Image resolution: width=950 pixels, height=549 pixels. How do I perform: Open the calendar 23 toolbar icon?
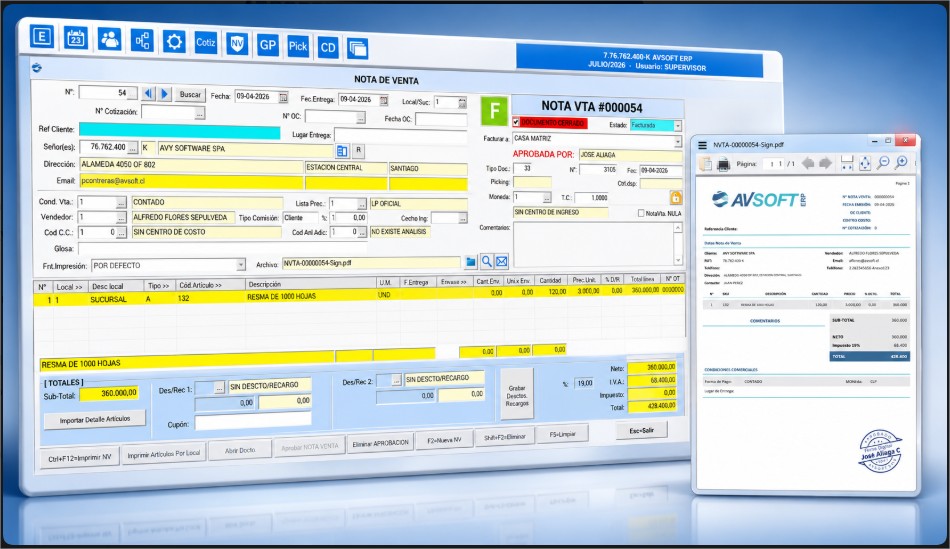[x=76, y=38]
